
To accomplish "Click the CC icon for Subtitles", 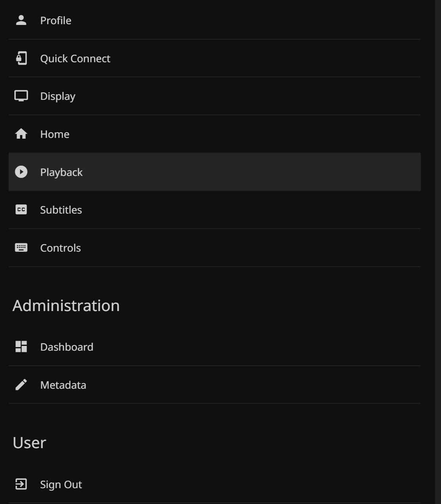I will coord(21,210).
